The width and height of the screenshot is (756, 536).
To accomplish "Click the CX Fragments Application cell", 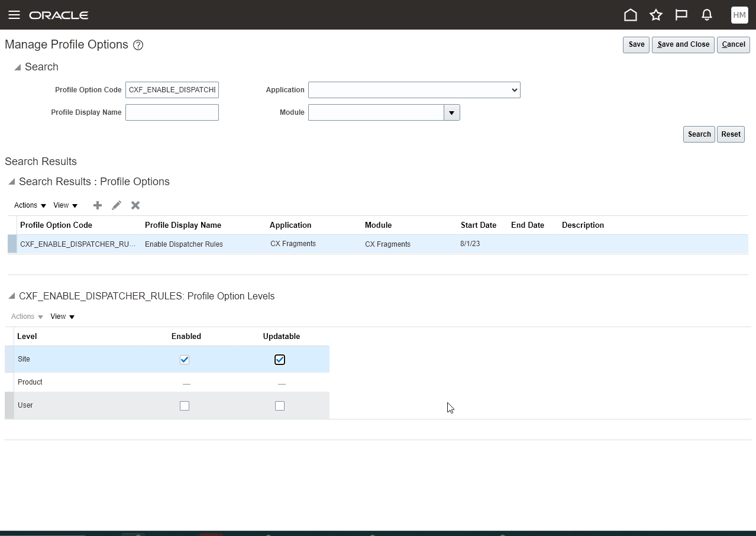I will tap(293, 244).
